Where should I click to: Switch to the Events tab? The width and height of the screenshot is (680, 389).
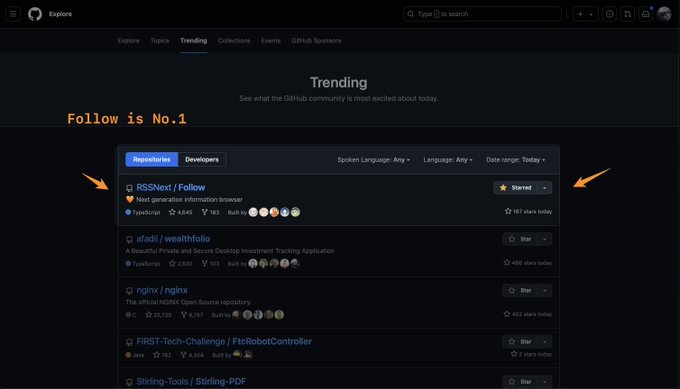click(x=271, y=40)
